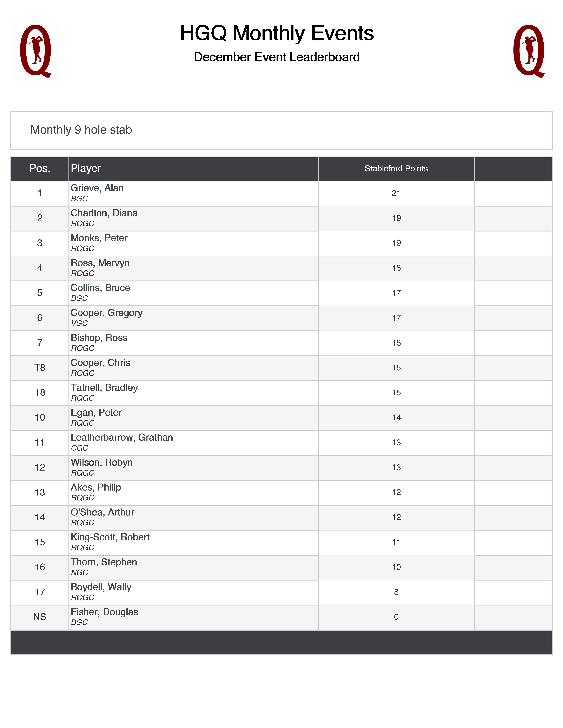Click the Pos. column header
The width and height of the screenshot is (563, 728).
(x=40, y=168)
